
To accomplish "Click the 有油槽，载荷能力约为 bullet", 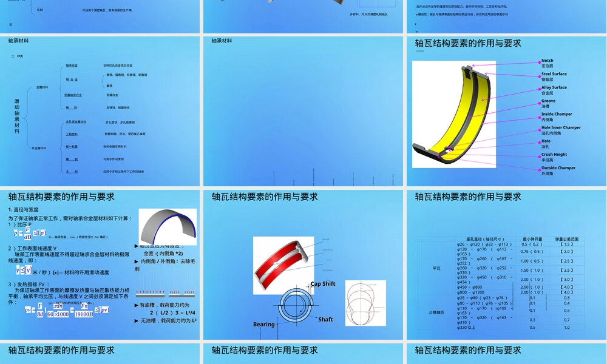I will 162,305.
